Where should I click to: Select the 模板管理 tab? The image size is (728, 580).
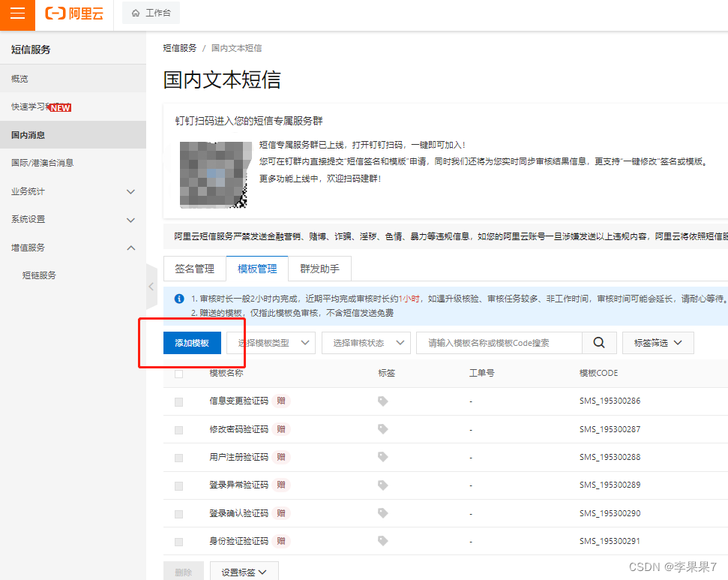(257, 269)
